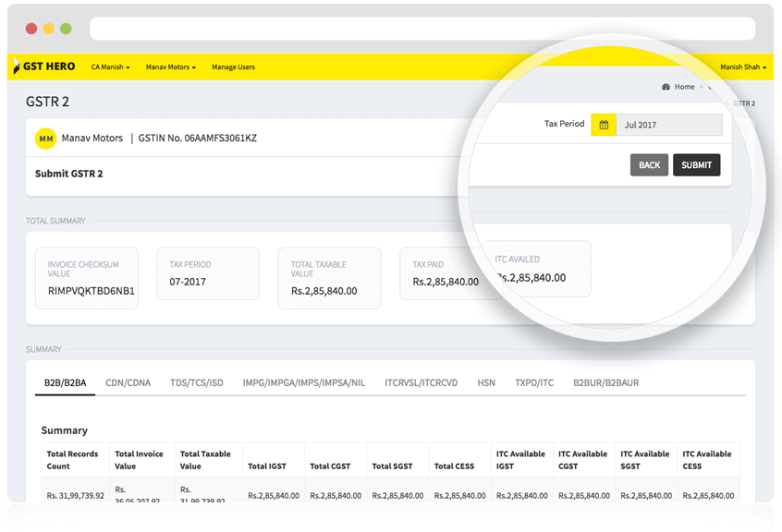Open the ITCRVSL/ITCRCVD tab
Image resolution: width=782 pixels, height=532 pixels.
[x=421, y=382]
